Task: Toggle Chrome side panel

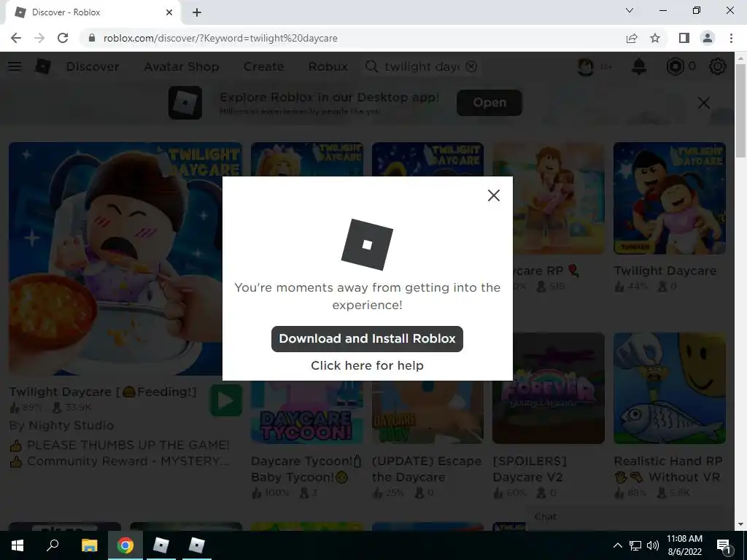Action: pos(684,38)
